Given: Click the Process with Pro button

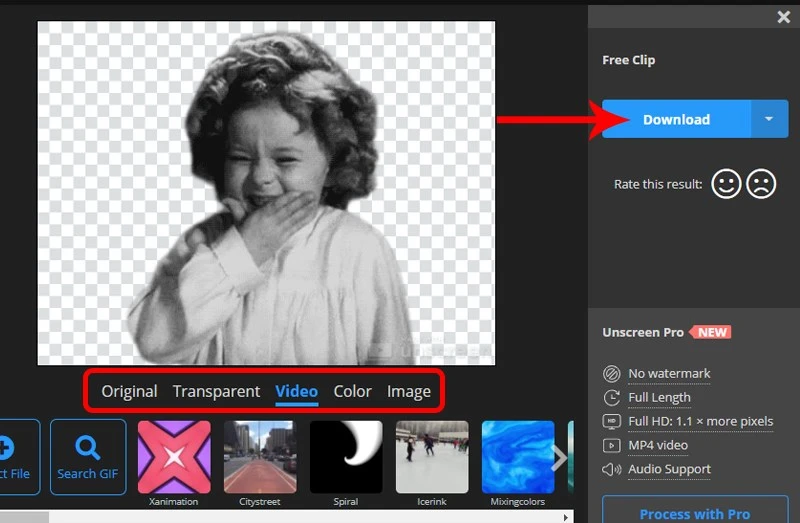Looking at the screenshot, I should [x=694, y=513].
